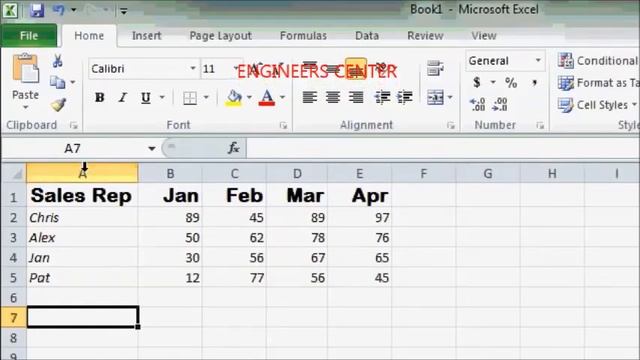Click the Merge & Center icon

pyautogui.click(x=435, y=98)
